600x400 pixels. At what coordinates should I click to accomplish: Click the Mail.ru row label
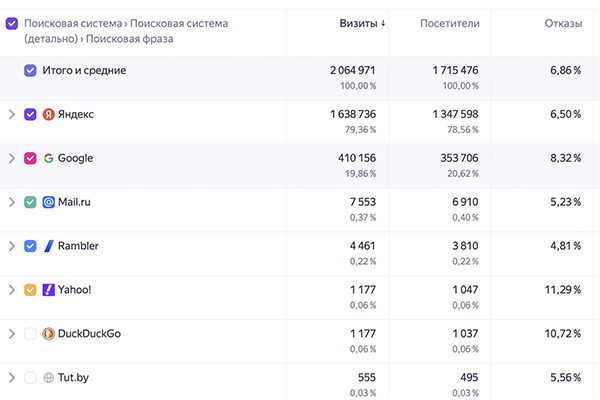74,202
